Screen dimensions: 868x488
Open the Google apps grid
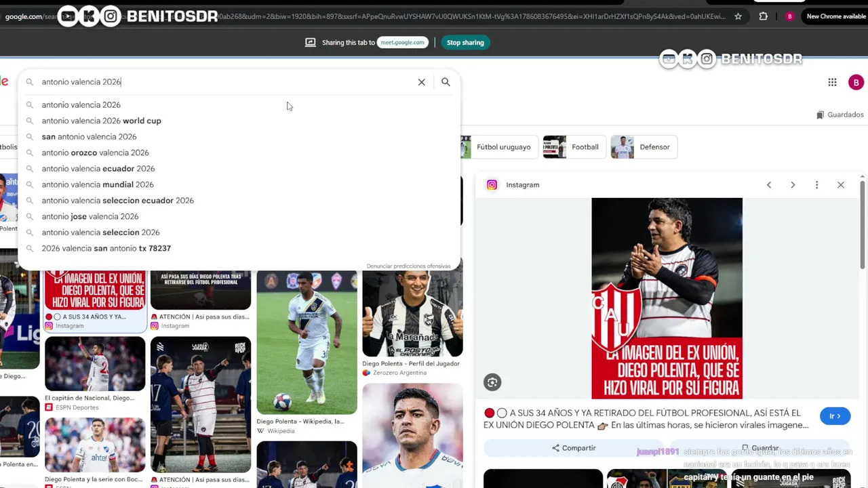[832, 82]
